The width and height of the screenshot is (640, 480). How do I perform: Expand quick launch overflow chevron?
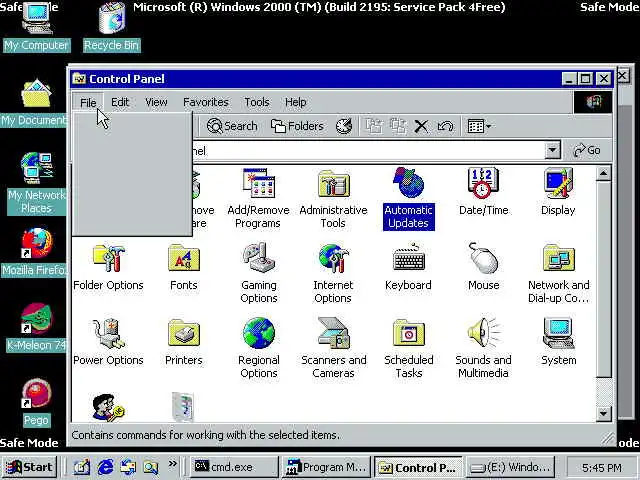173,464
